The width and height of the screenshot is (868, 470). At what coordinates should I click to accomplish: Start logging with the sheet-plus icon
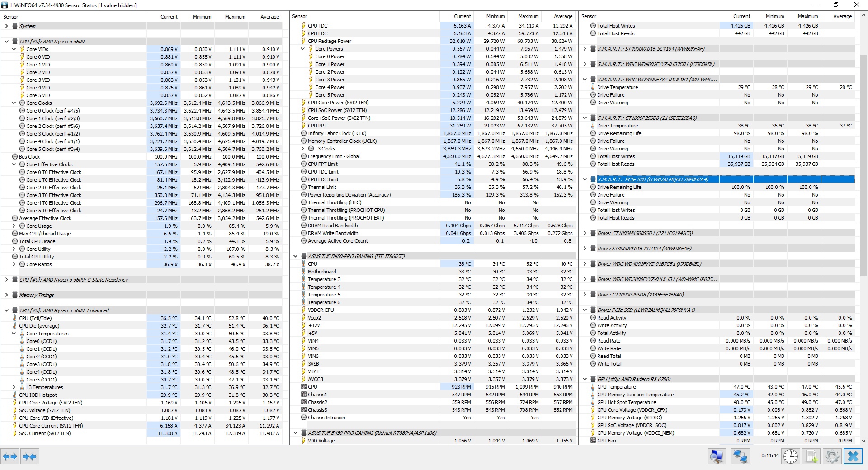[x=811, y=456]
